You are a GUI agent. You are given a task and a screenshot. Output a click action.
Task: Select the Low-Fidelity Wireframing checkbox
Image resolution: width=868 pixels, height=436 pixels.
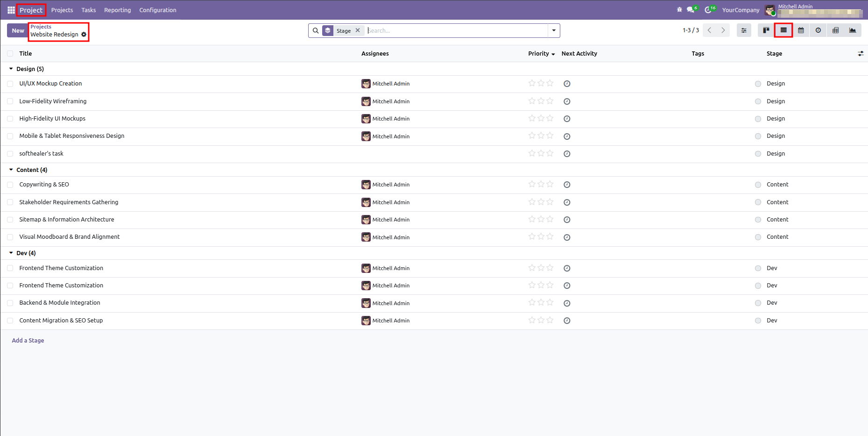[x=10, y=101]
